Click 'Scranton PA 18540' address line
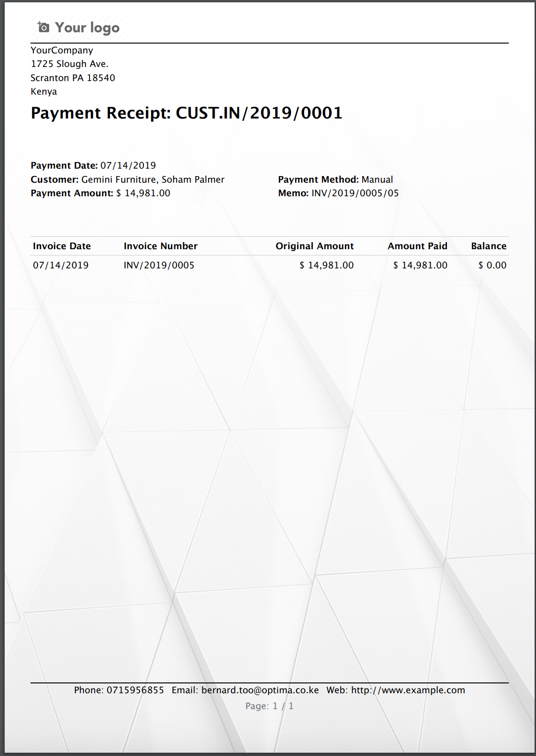 (73, 78)
